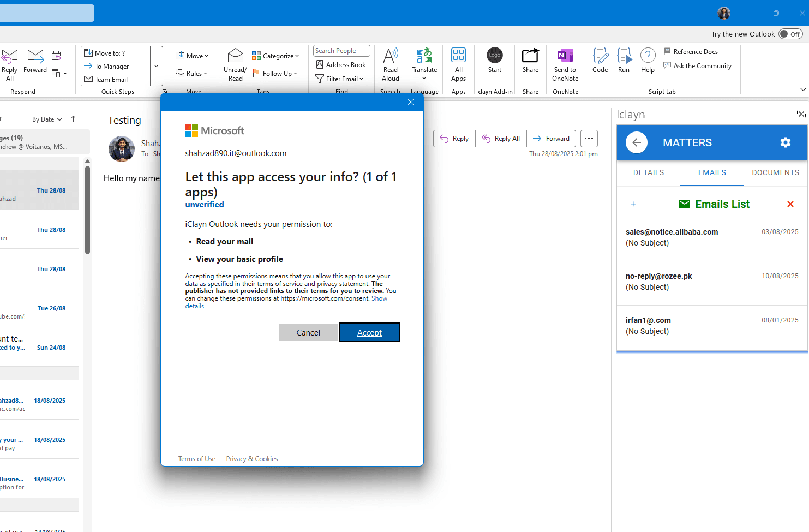Start Read Aloud speech
This screenshot has height=532, width=809.
[x=391, y=64]
